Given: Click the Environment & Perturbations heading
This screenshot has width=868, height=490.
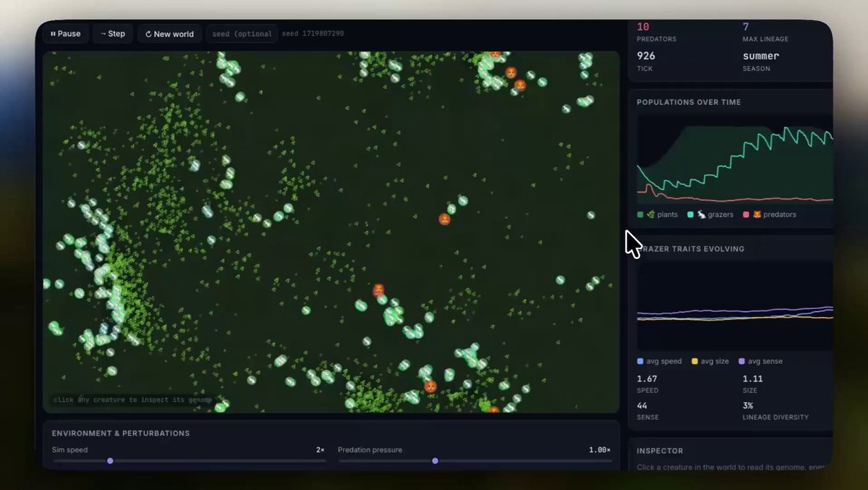Looking at the screenshot, I should pos(121,434).
